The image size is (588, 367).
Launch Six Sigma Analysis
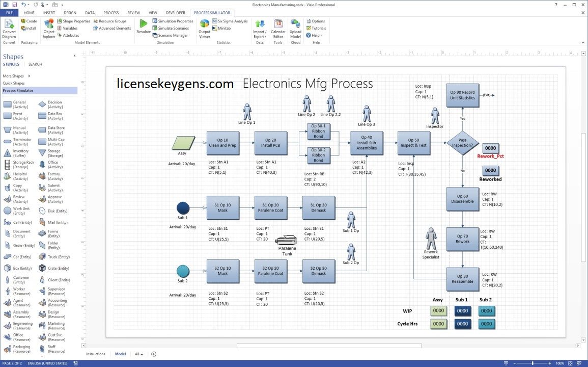pos(230,21)
